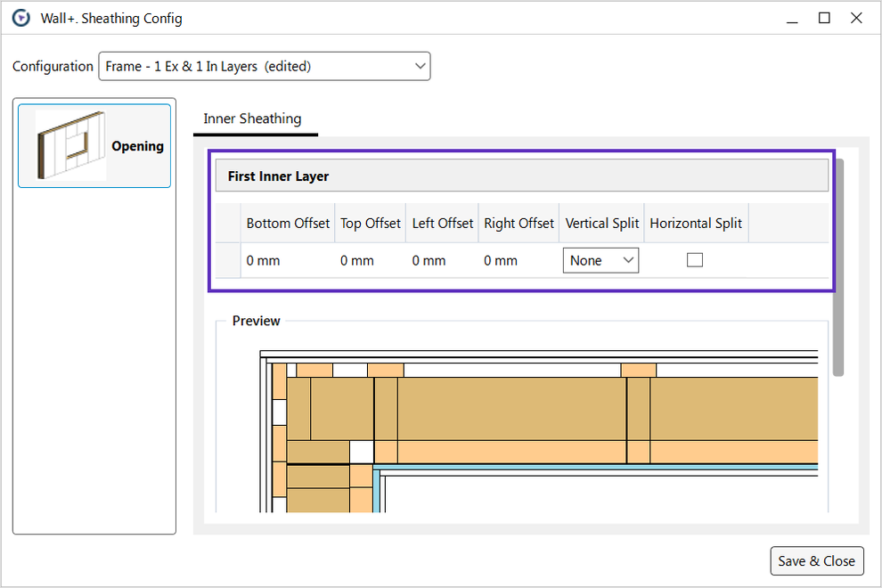Open the Configuration dropdown list

tap(265, 67)
